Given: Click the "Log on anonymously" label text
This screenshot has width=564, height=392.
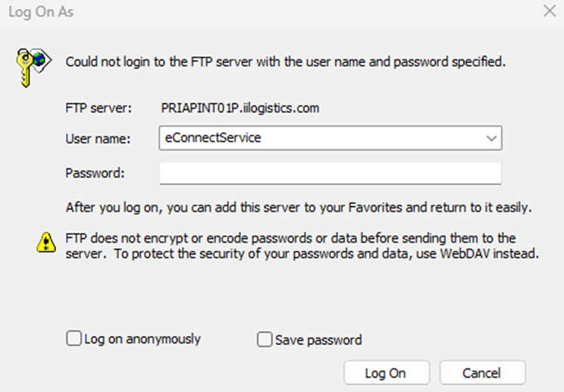Looking at the screenshot, I should (143, 339).
